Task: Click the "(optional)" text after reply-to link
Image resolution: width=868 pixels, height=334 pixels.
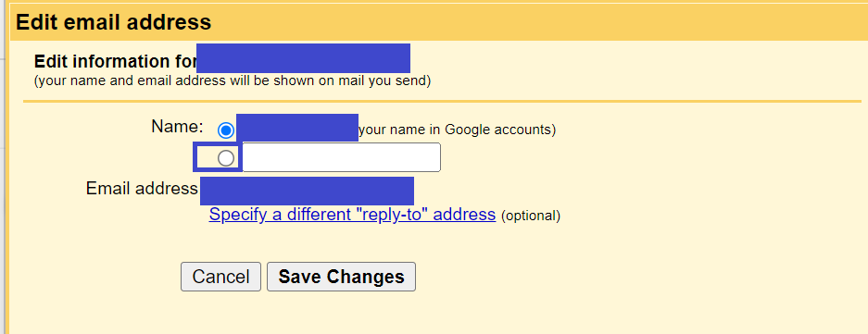Action: point(530,216)
